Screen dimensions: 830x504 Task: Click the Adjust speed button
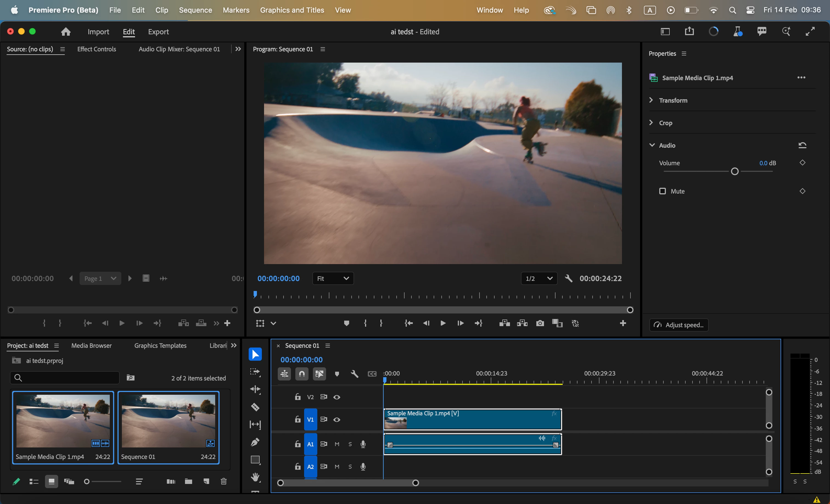point(678,325)
